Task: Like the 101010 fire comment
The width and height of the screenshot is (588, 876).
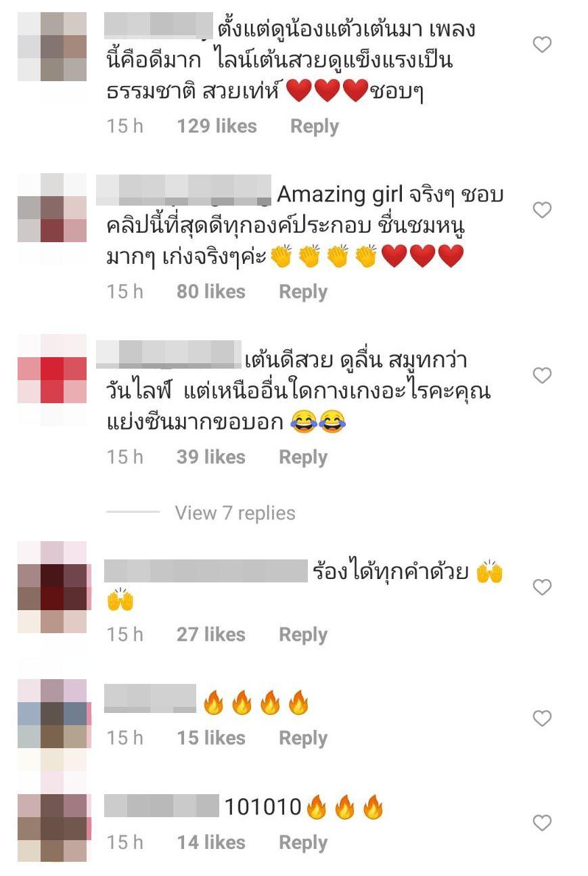Action: 542,823
